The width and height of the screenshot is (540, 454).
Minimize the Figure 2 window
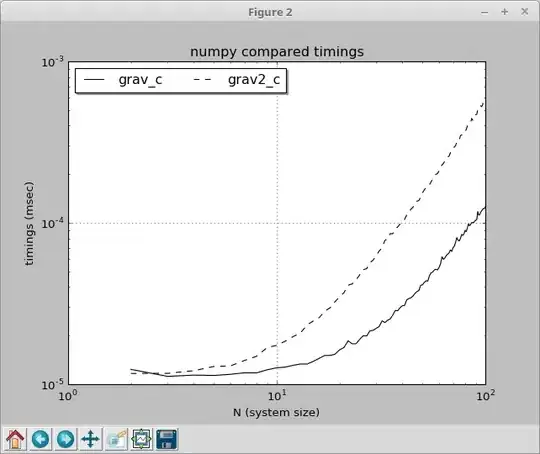pyautogui.click(x=485, y=12)
